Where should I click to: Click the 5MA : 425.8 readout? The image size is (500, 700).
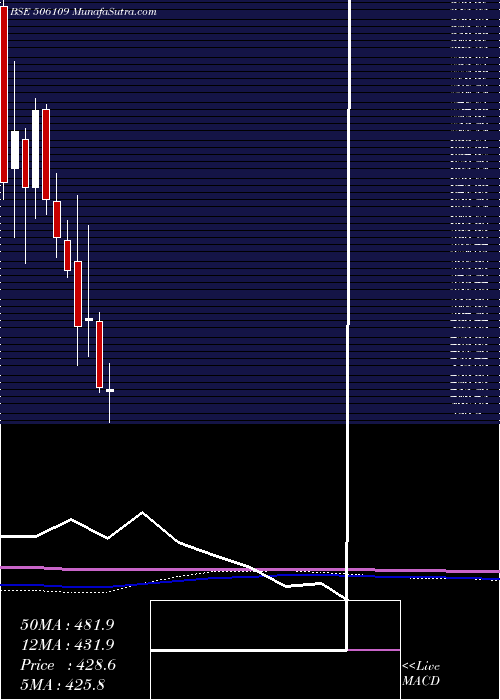point(62,684)
